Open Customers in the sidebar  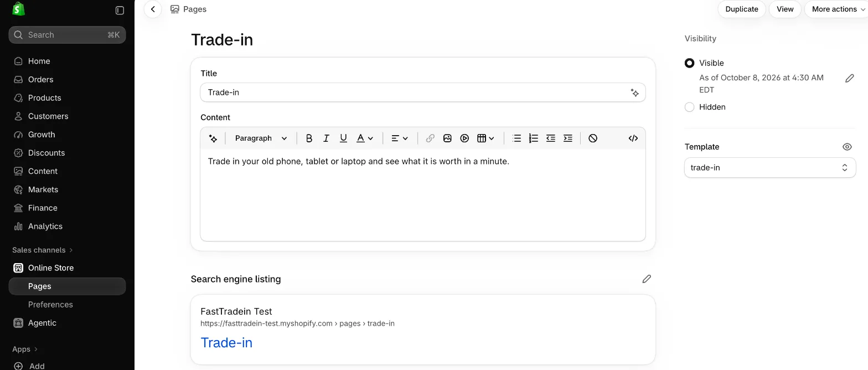click(x=67, y=116)
